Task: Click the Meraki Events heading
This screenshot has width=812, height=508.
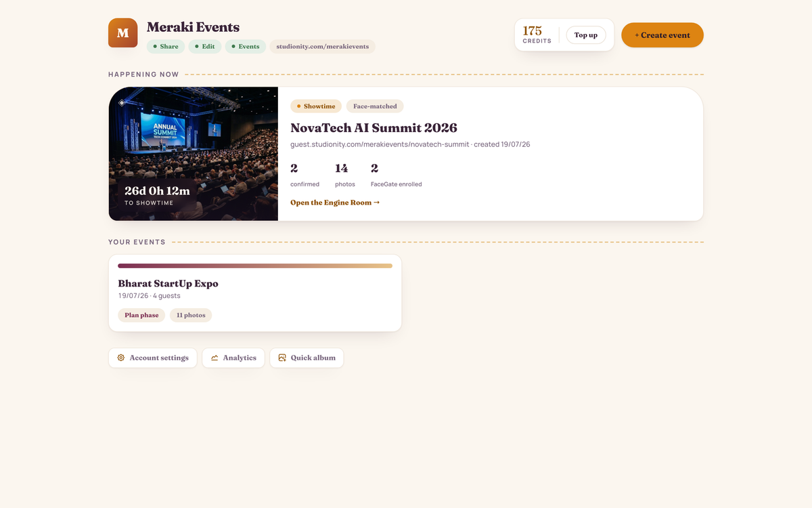Action: tap(193, 28)
